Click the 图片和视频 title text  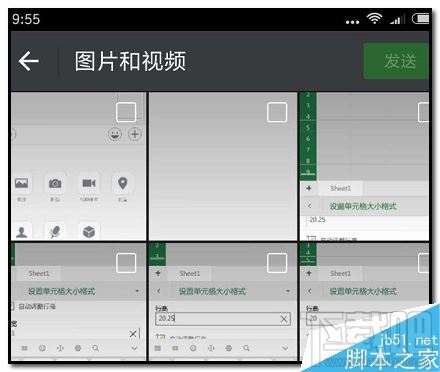tap(130, 61)
